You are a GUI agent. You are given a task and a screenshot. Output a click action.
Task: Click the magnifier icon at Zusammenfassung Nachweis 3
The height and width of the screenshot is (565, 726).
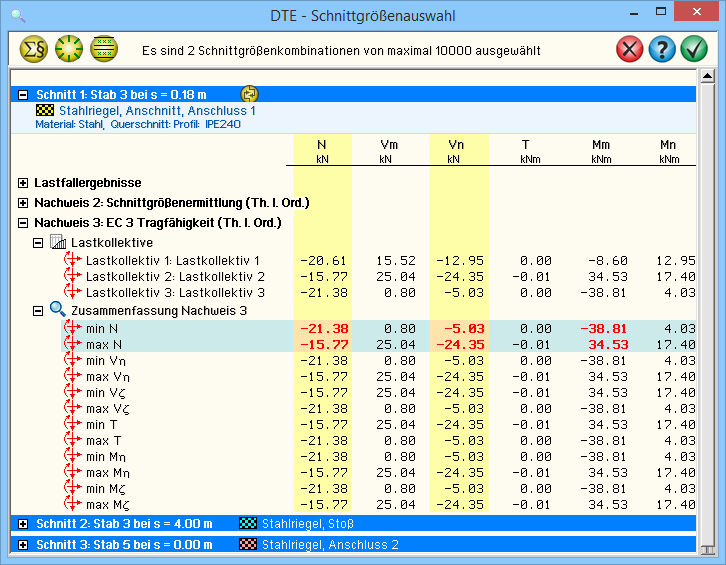coord(57,310)
